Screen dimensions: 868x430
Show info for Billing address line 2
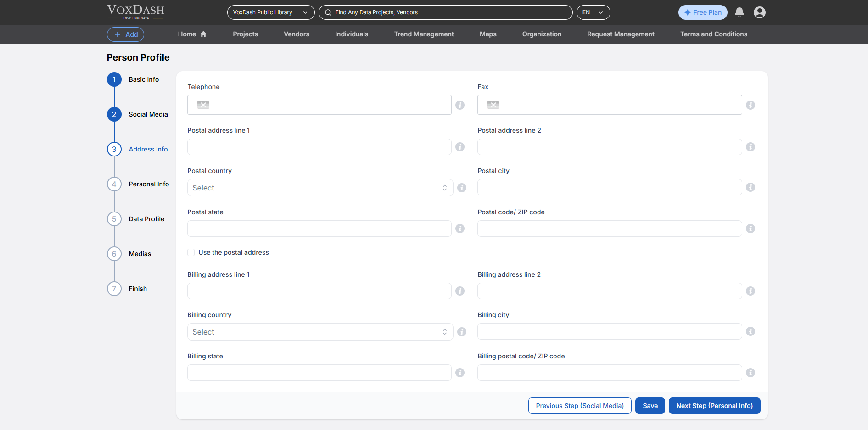click(x=750, y=291)
